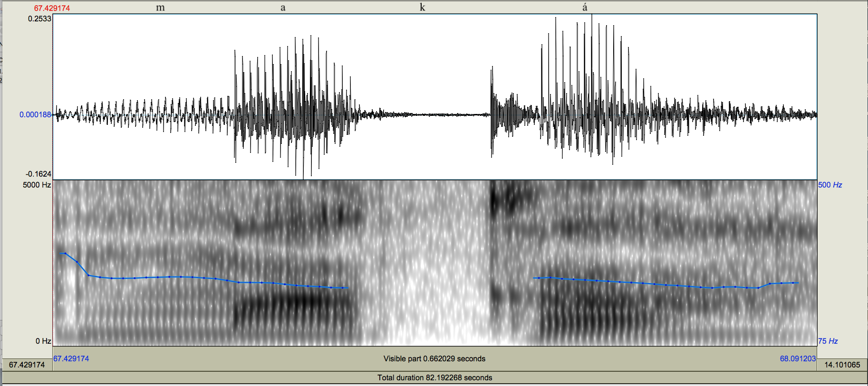Click the 0.2533 waveform maximum label

(x=39, y=19)
